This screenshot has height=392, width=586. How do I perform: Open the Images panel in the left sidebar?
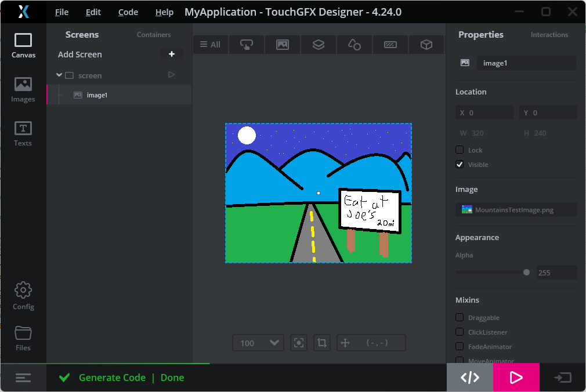click(x=23, y=89)
